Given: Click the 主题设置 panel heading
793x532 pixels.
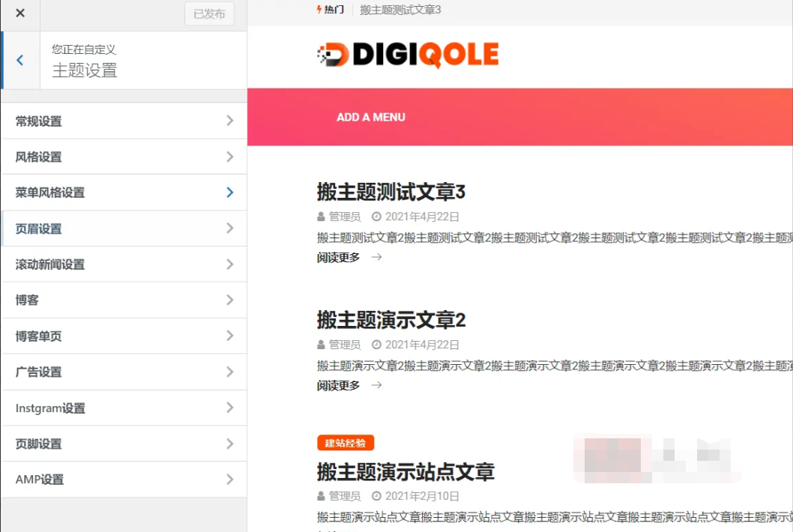Looking at the screenshot, I should point(85,70).
